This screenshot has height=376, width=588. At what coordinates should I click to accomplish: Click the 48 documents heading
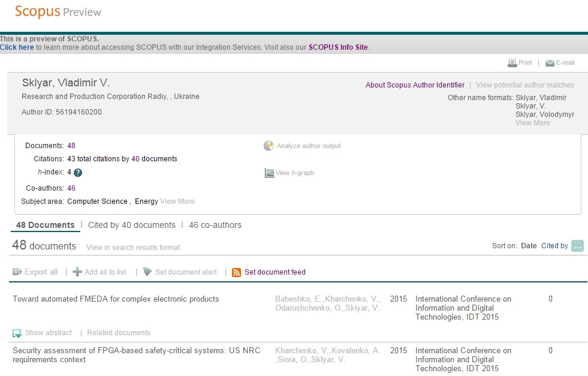coord(44,245)
